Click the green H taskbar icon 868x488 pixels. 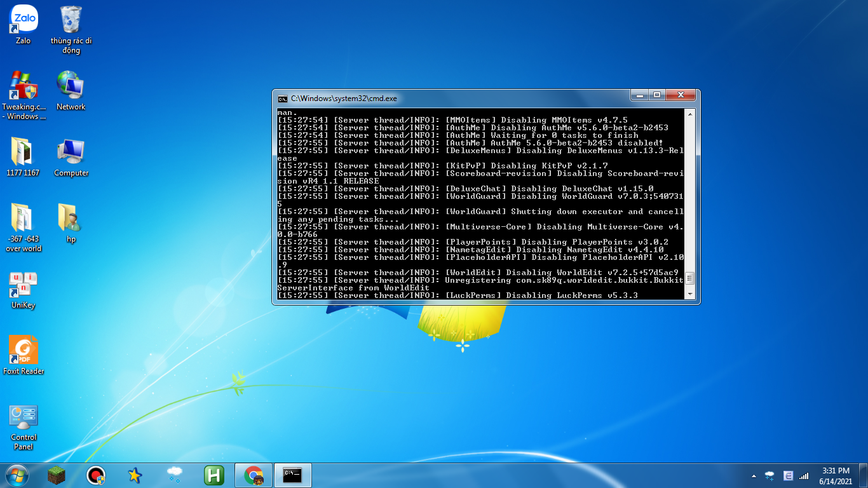(214, 475)
